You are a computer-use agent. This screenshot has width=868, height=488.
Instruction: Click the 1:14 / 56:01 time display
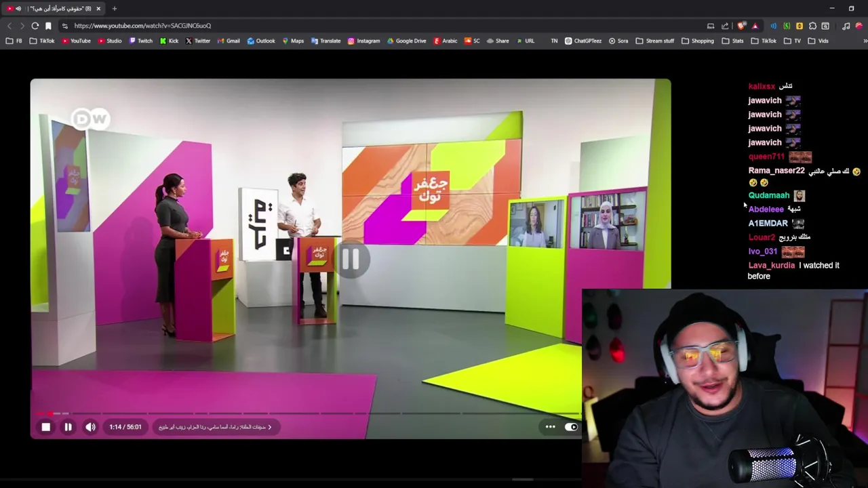tap(125, 427)
